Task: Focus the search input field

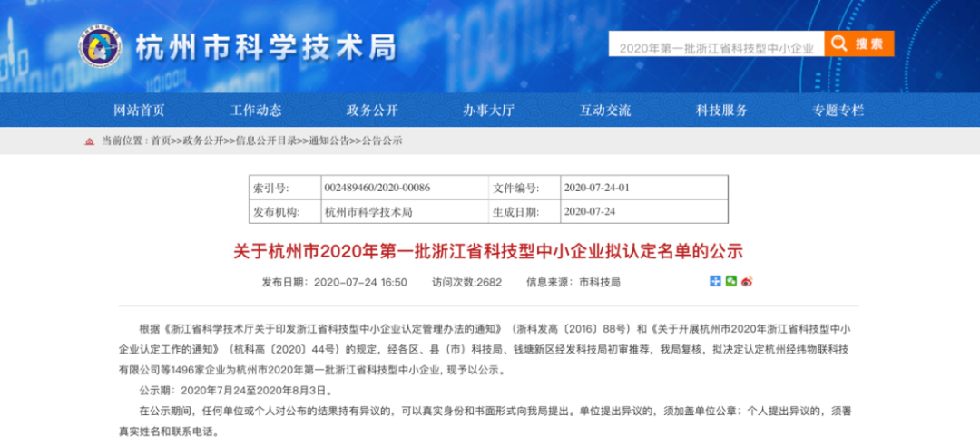Action: (716, 44)
